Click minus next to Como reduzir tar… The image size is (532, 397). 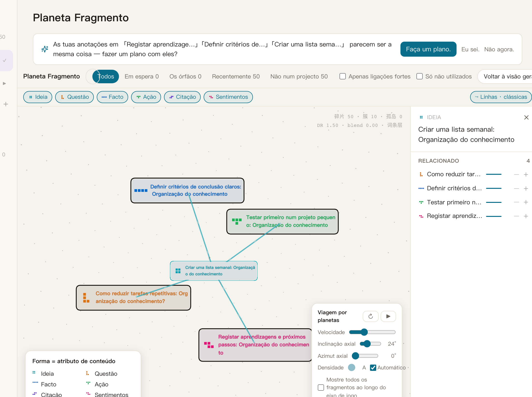(516, 174)
